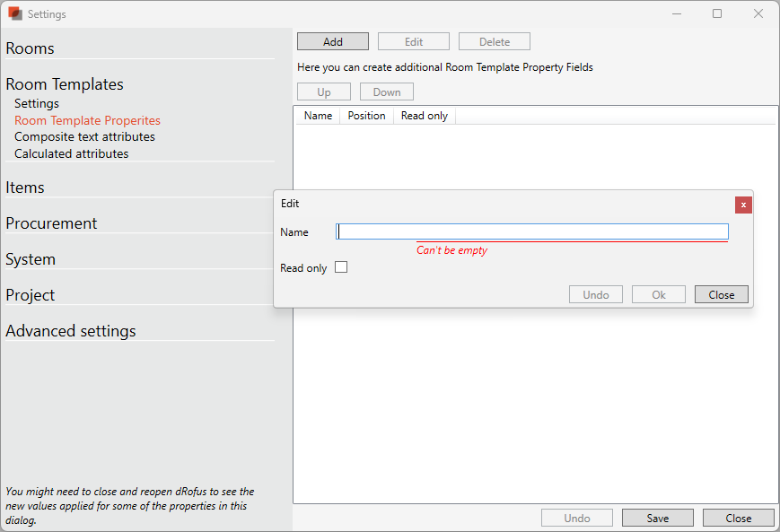Toggle the Read only checkbox

tap(341, 267)
